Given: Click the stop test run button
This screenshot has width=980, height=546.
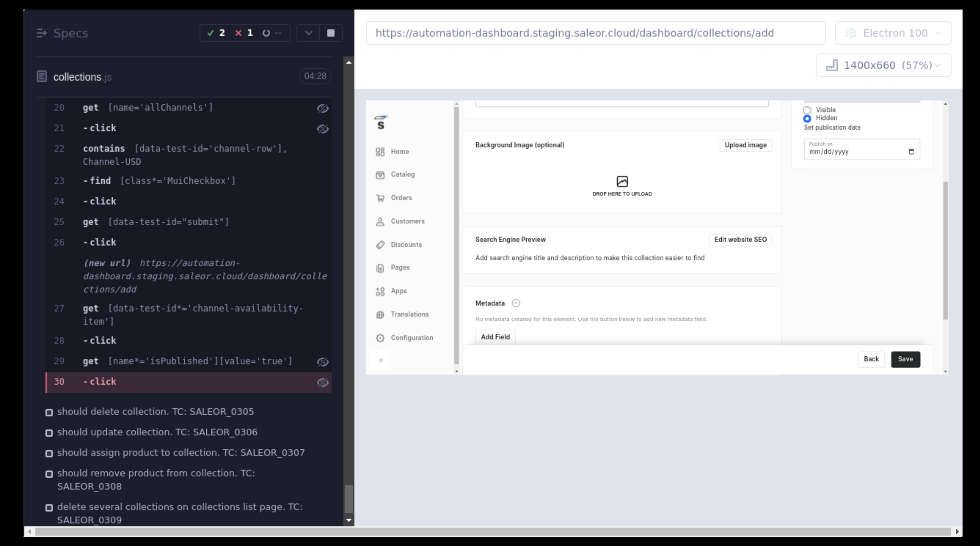Looking at the screenshot, I should tap(330, 33).
